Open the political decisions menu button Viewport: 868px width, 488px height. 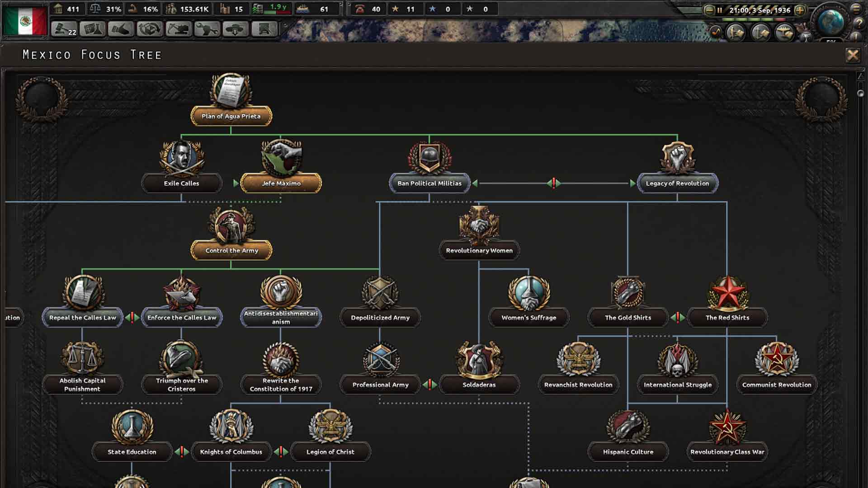click(x=64, y=29)
